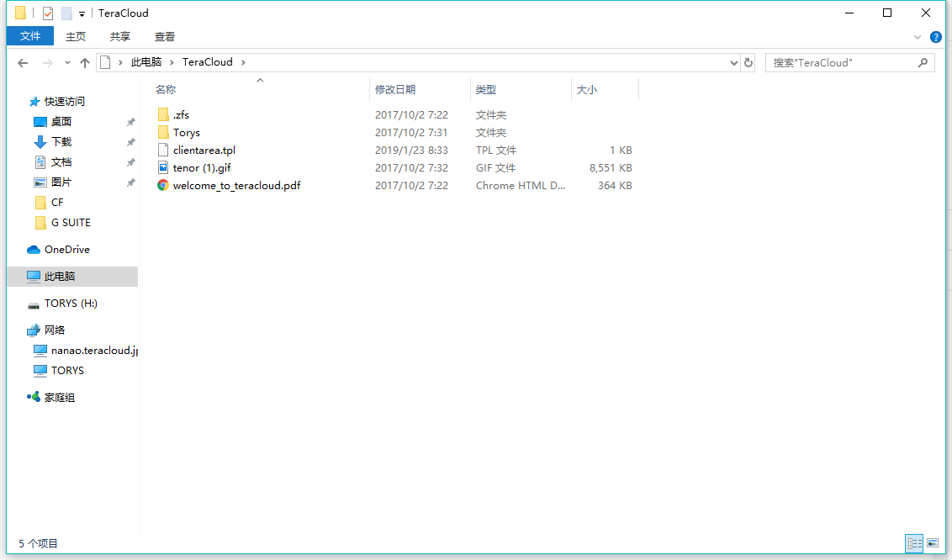Click the Back navigation arrow
The image size is (952, 560).
[23, 63]
